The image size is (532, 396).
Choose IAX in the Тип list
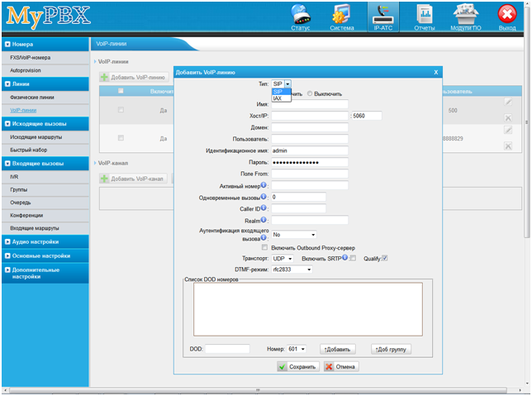(281, 98)
